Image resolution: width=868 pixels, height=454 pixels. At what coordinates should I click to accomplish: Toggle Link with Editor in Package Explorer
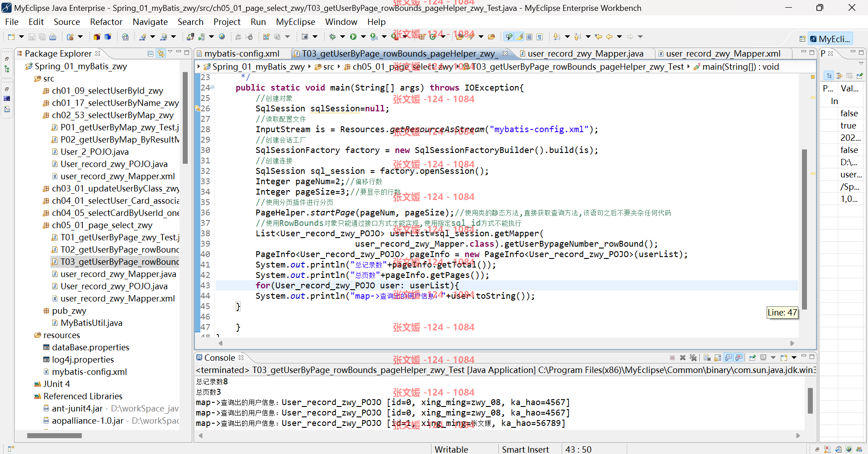coord(161,53)
